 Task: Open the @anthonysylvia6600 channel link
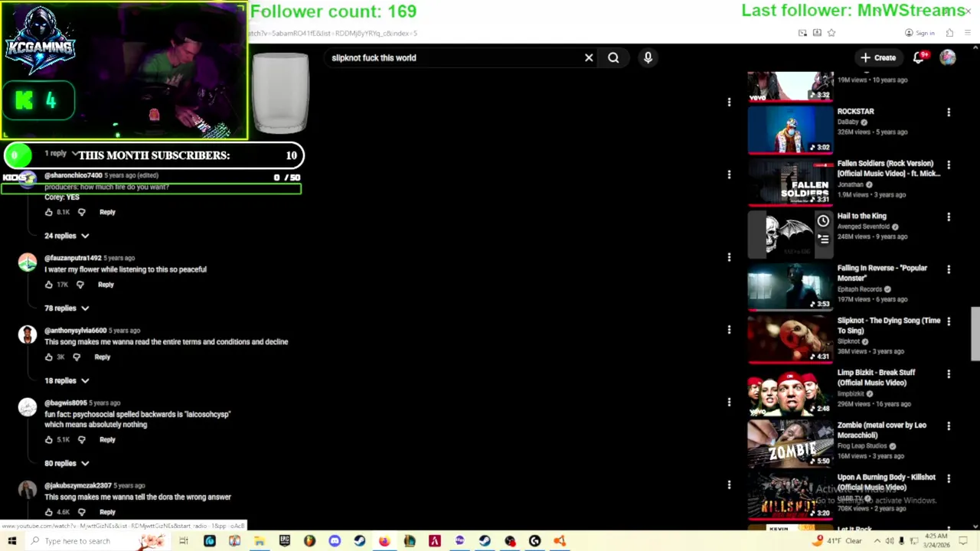(x=76, y=331)
